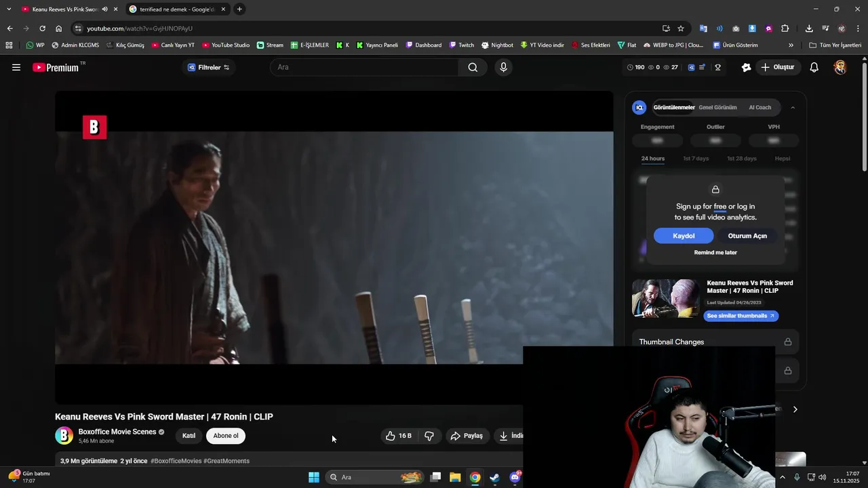Click the browser home button
868x488 pixels.
(58, 28)
